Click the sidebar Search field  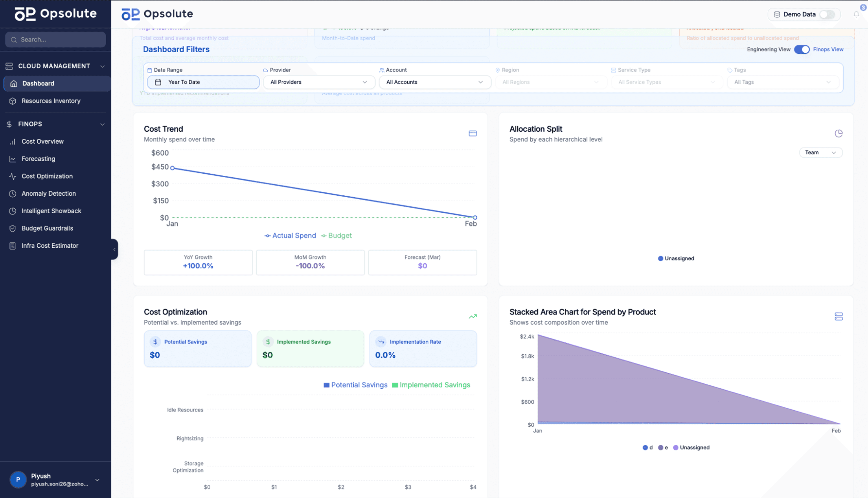(55, 40)
